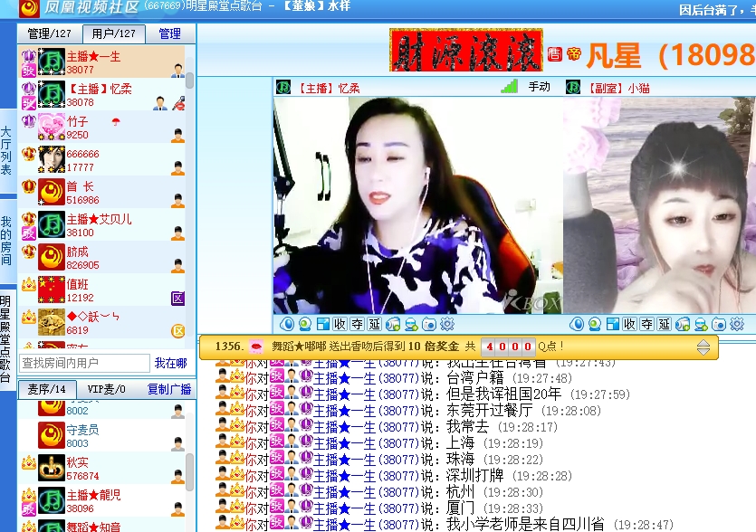Click the window layout icon under 忆柔's video
Image resolution: width=756 pixels, height=532 pixels.
323,324
